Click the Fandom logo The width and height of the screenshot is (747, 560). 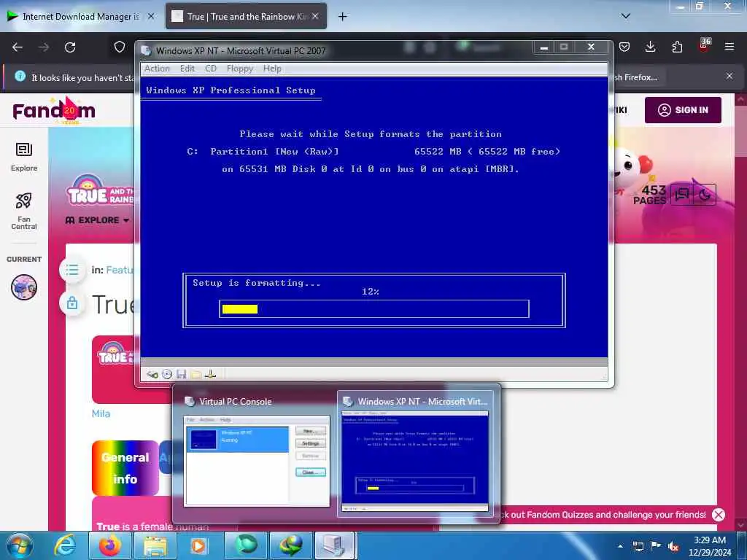[x=54, y=111]
